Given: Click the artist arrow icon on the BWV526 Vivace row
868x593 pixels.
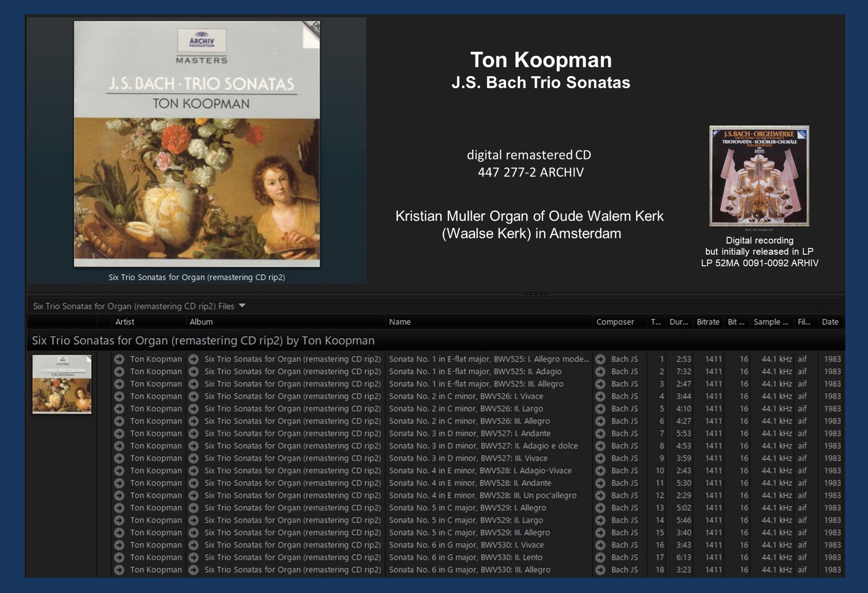Looking at the screenshot, I should pyautogui.click(x=119, y=396).
